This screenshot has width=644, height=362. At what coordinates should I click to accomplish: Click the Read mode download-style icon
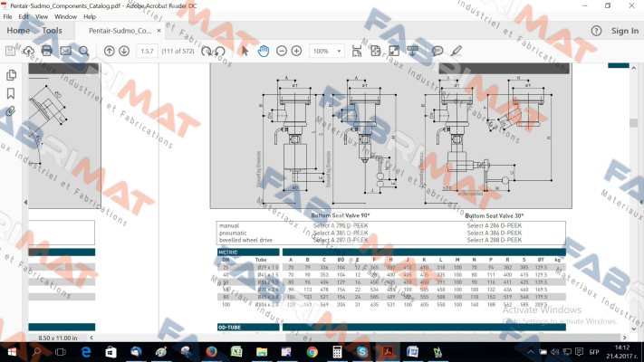412,51
